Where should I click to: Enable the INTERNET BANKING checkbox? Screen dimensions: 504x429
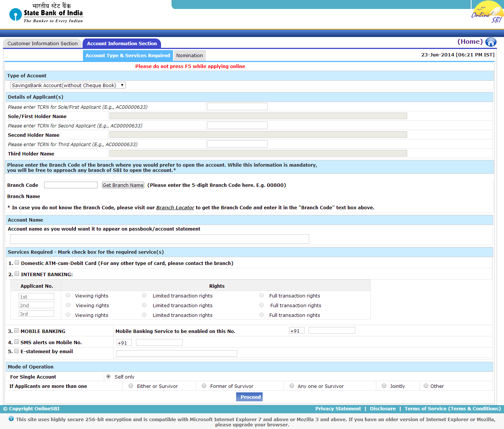pos(17,274)
